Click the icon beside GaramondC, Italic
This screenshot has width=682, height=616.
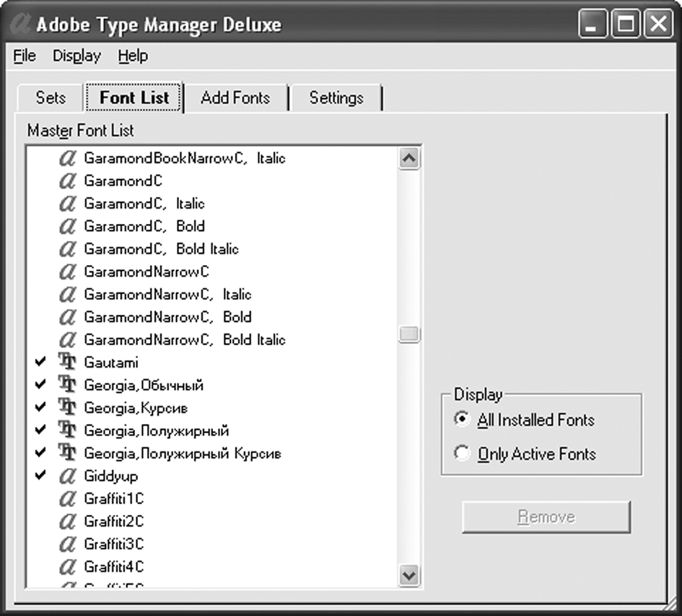click(67, 204)
